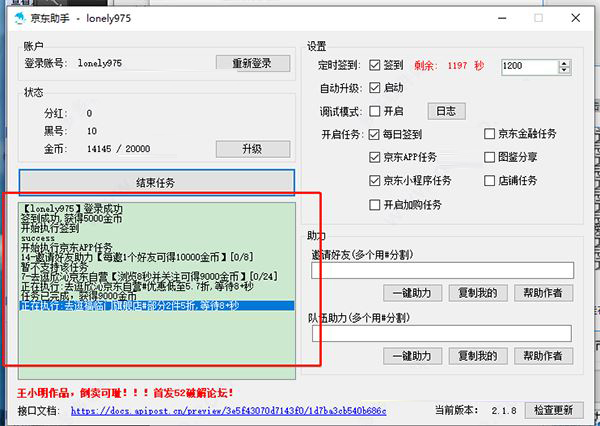Viewport: 600px width, 426px height.
Task: Toggle the 每日签到 task checkbox
Action: (374, 134)
